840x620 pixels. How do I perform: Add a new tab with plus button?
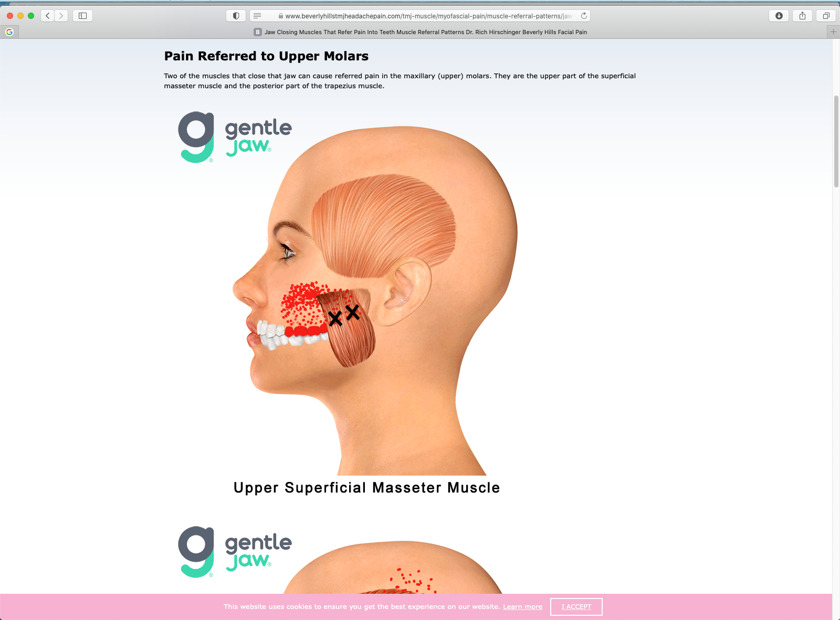point(833,32)
